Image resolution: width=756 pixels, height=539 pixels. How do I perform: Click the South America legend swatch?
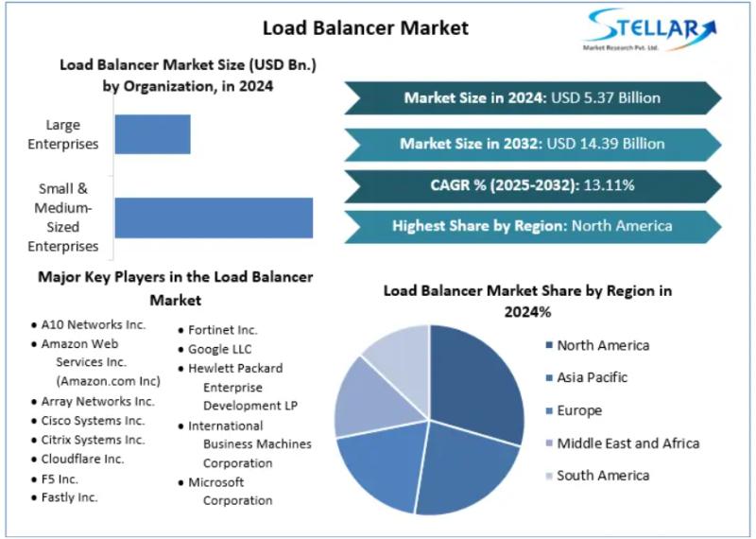pos(549,476)
